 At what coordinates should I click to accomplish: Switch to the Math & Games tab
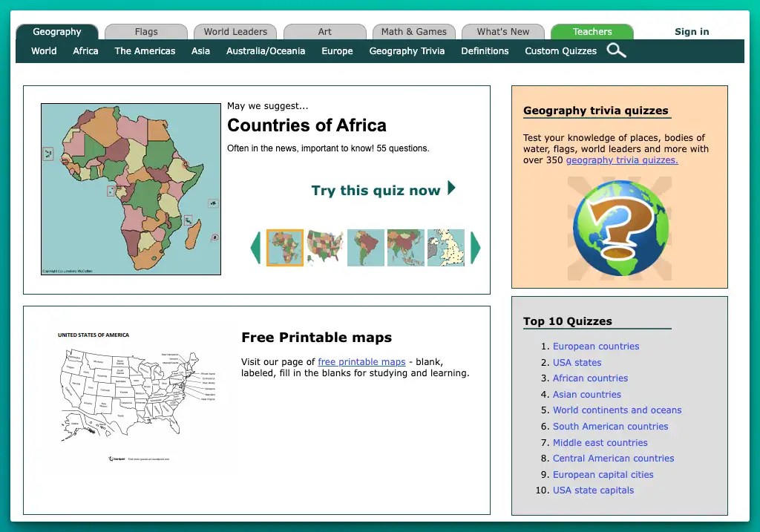[414, 32]
